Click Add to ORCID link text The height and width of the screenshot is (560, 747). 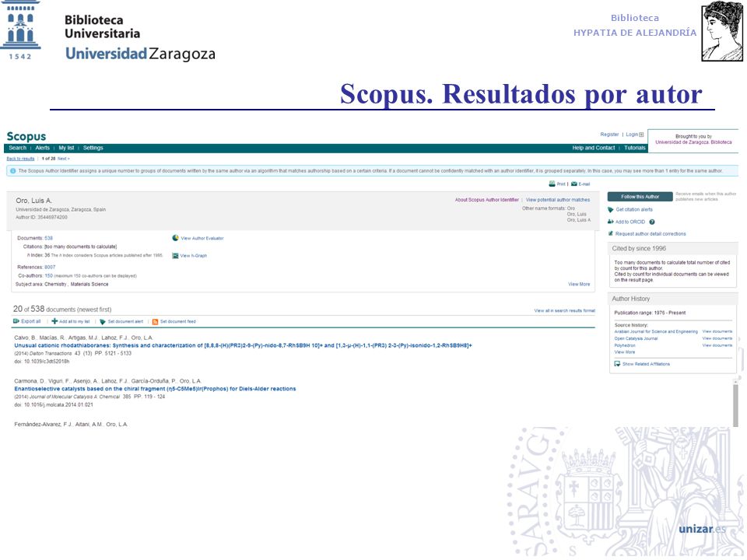(x=630, y=222)
